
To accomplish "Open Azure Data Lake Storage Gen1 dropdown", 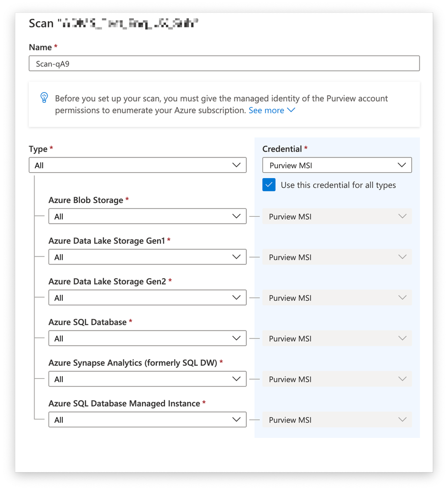I will point(147,257).
